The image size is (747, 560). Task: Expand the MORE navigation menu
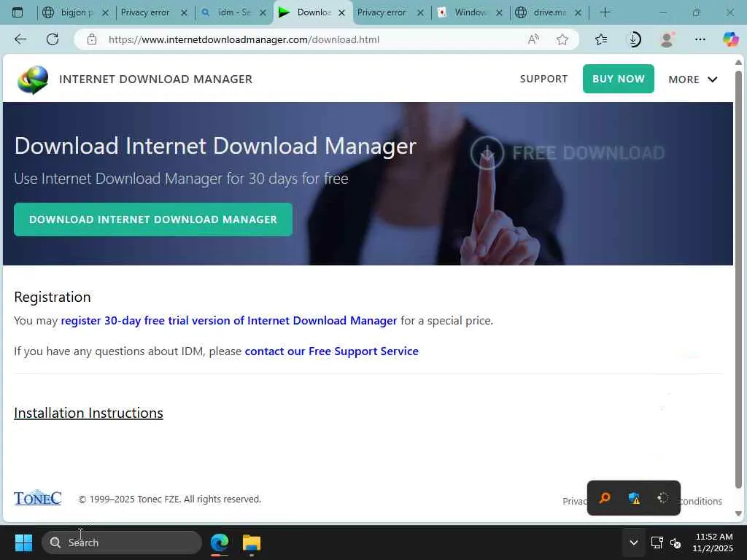tap(693, 79)
